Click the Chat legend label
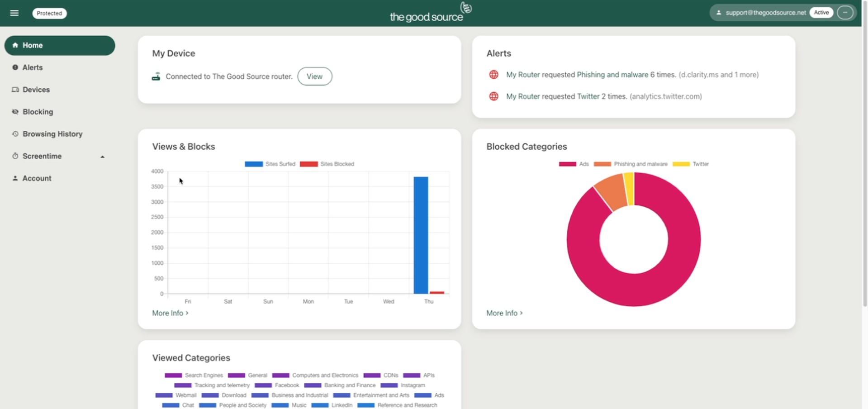 tap(188, 405)
